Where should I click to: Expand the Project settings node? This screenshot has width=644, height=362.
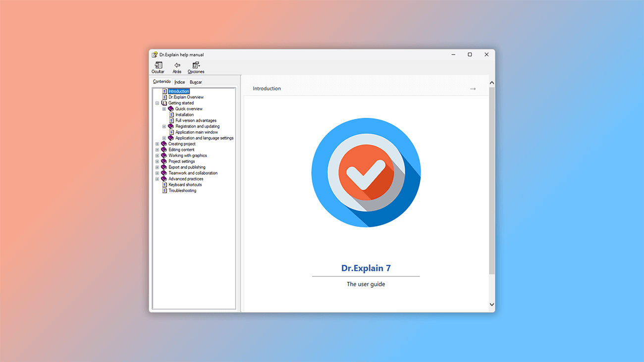point(157,161)
